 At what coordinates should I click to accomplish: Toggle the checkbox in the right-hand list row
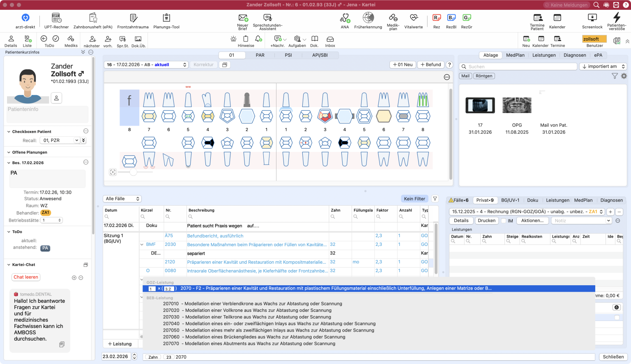pos(617,318)
